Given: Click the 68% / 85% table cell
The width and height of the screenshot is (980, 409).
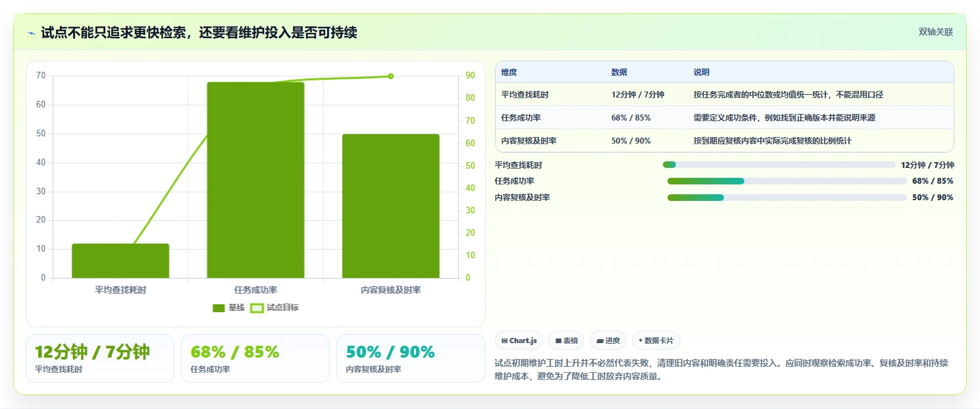Looking at the screenshot, I should pyautogui.click(x=631, y=118).
